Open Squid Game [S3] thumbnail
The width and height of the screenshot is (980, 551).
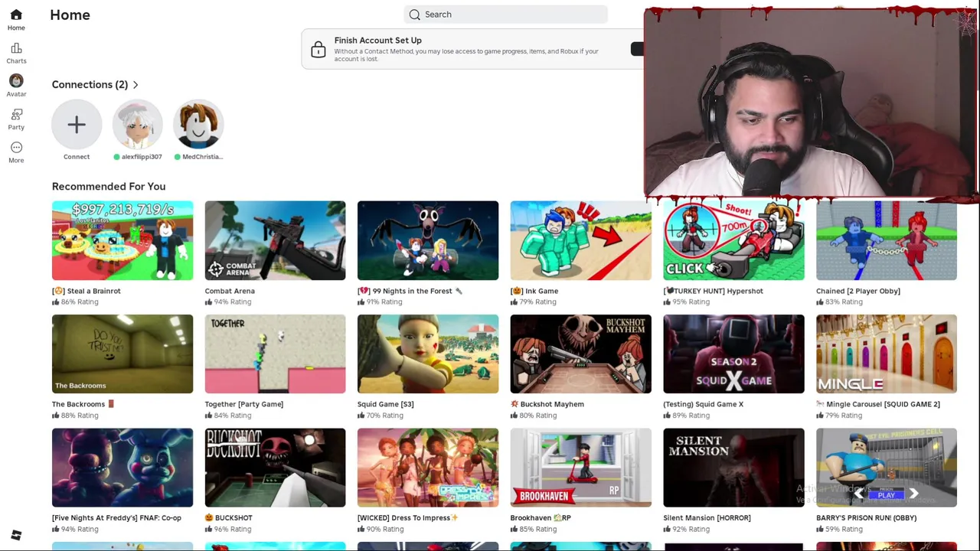[x=428, y=354]
